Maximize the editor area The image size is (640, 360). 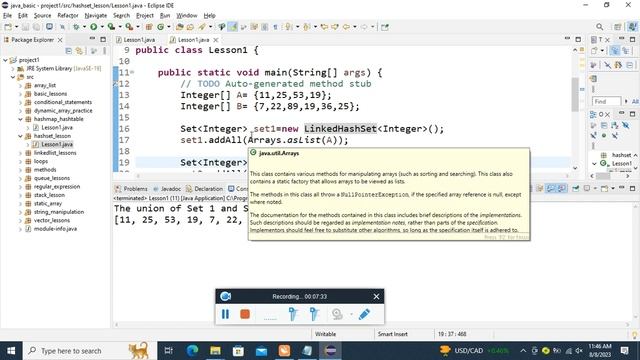578,39
